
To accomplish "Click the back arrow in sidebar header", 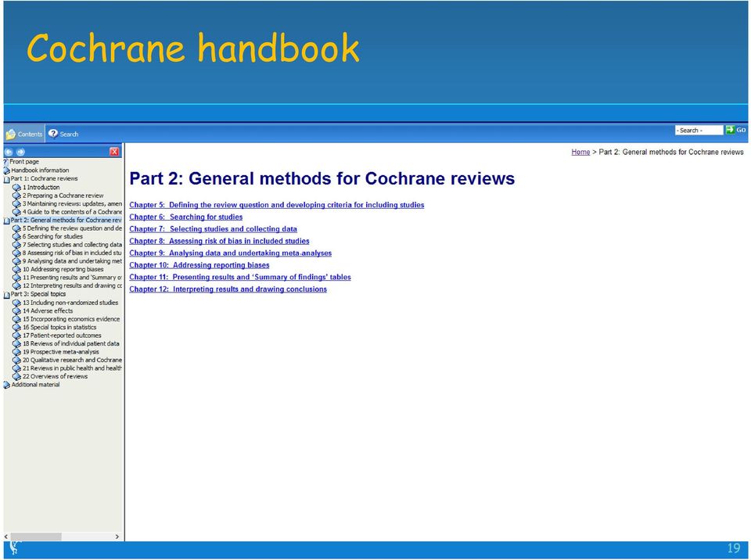I will click(9, 152).
